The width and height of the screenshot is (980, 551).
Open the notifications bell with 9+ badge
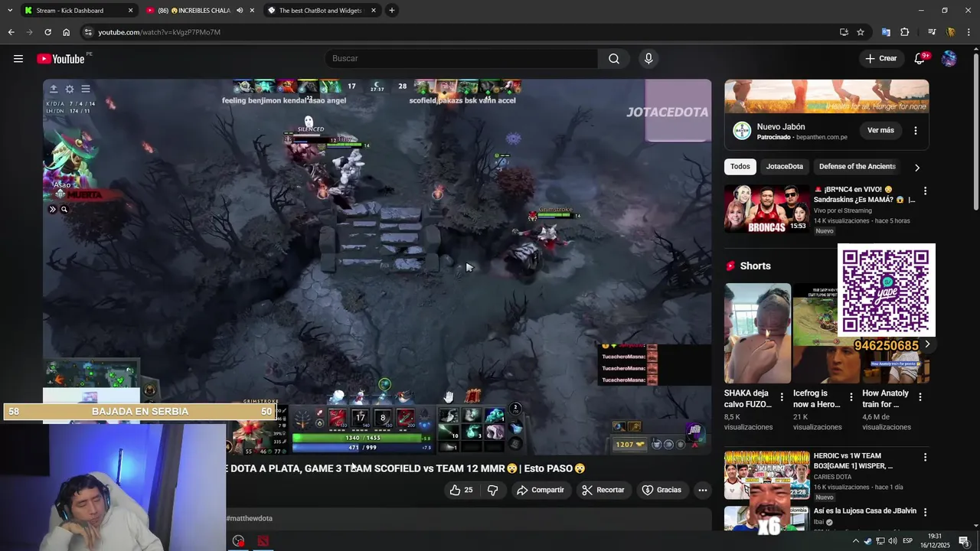tap(920, 58)
